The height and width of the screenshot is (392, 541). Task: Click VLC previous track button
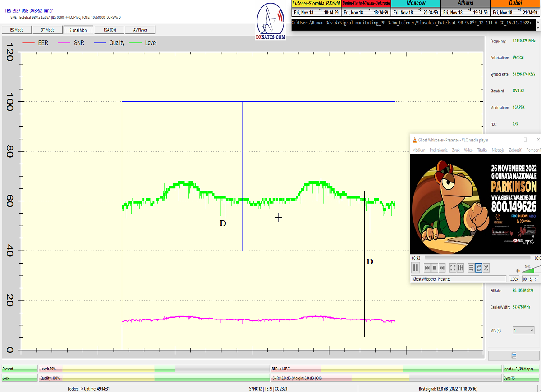click(427, 268)
